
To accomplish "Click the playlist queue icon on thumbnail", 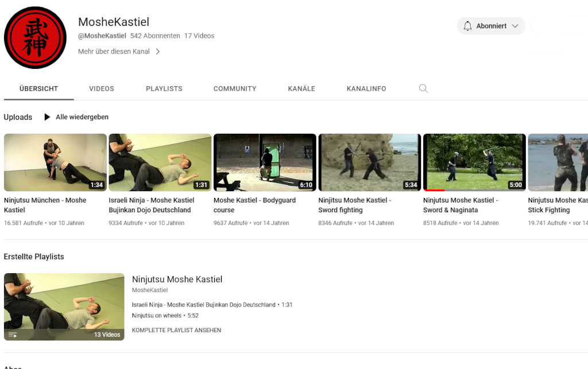I will coord(13,335).
